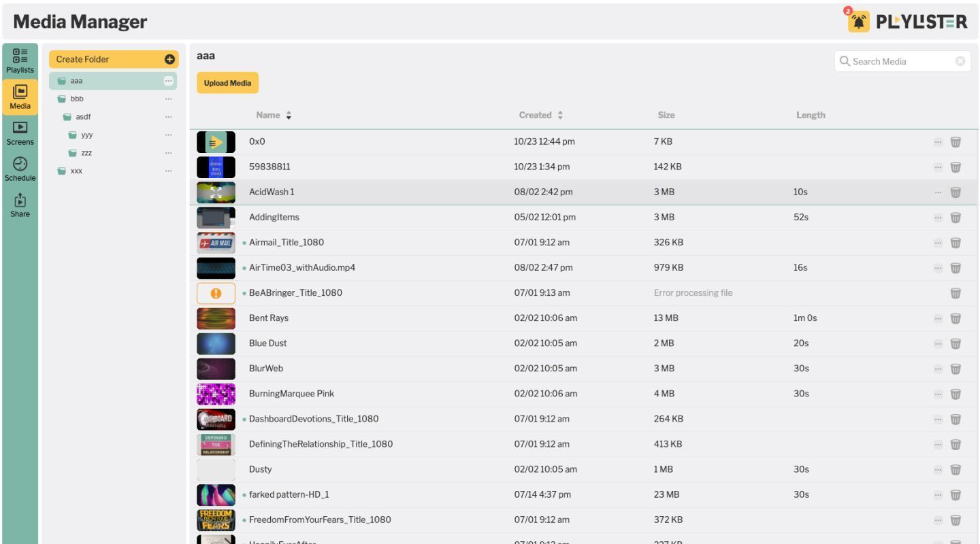Click the search magnifier icon
The width and height of the screenshot is (980, 544).
[x=845, y=61]
